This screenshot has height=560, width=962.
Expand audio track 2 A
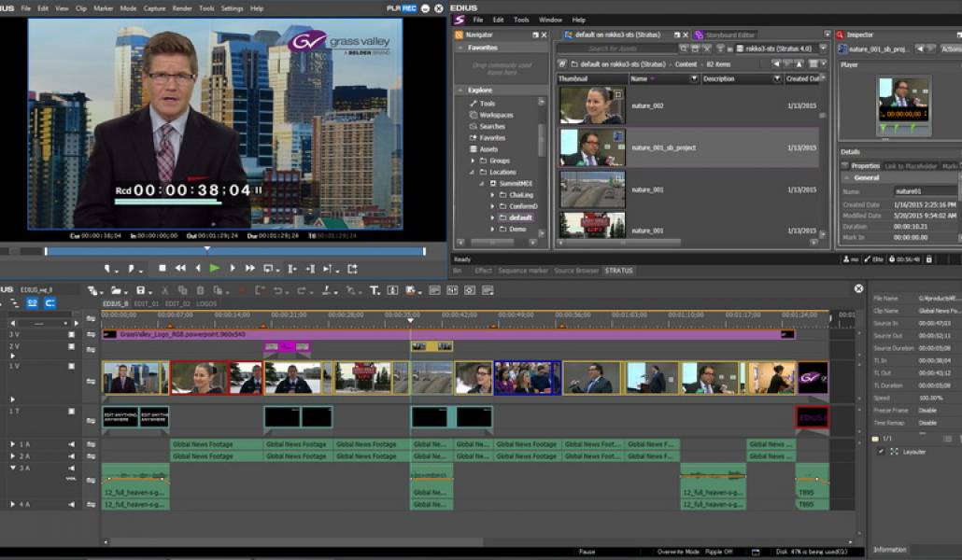(x=12, y=456)
